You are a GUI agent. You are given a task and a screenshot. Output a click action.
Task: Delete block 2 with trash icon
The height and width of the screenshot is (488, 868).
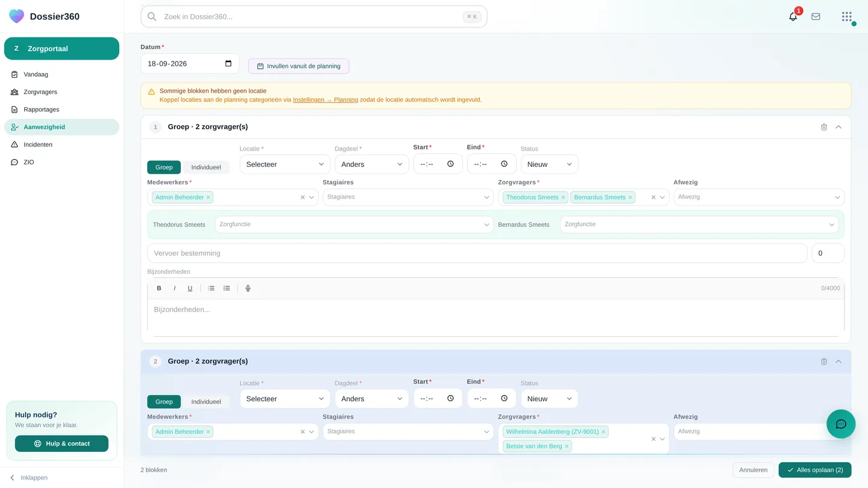(824, 361)
